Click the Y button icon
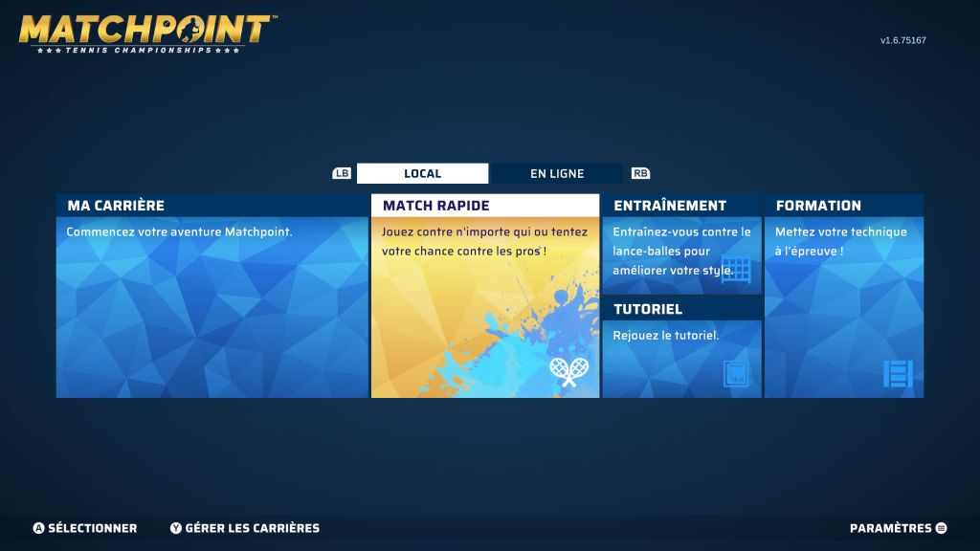This screenshot has height=551, width=980. click(176, 528)
